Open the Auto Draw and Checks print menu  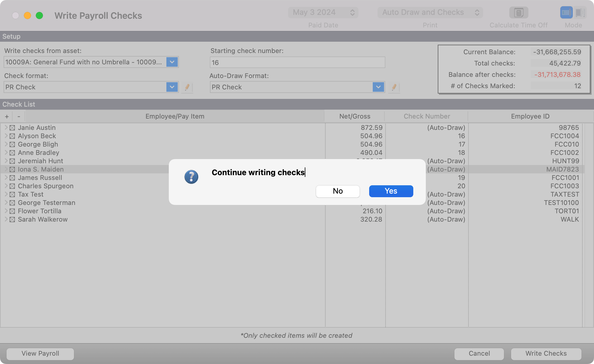430,13
